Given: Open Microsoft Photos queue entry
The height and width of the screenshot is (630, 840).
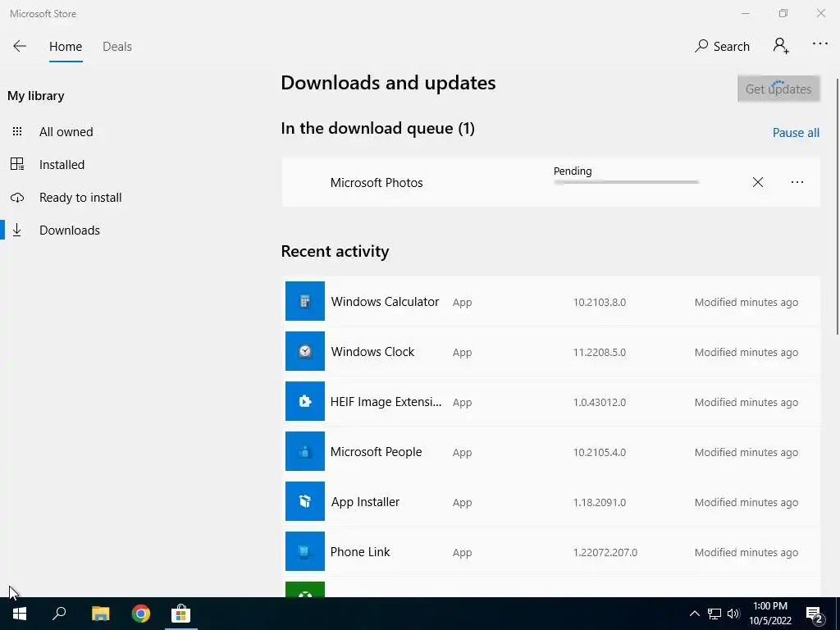Looking at the screenshot, I should 550,182.
